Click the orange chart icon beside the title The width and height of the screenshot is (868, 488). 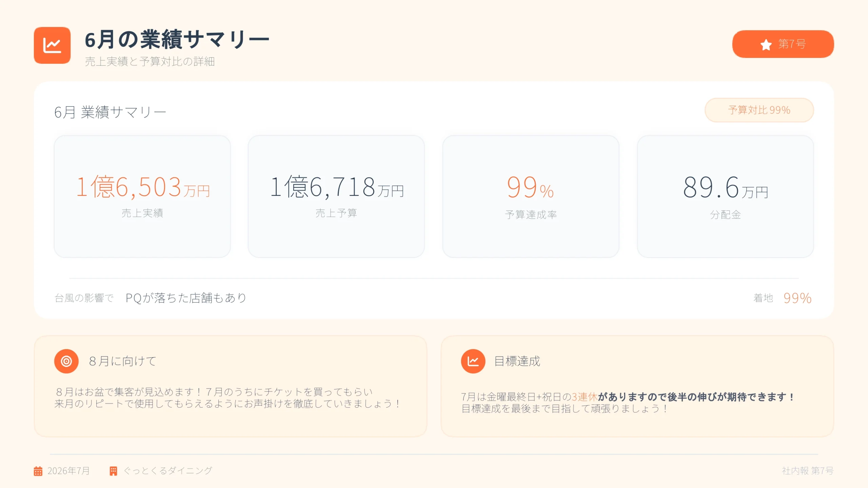[x=52, y=45]
